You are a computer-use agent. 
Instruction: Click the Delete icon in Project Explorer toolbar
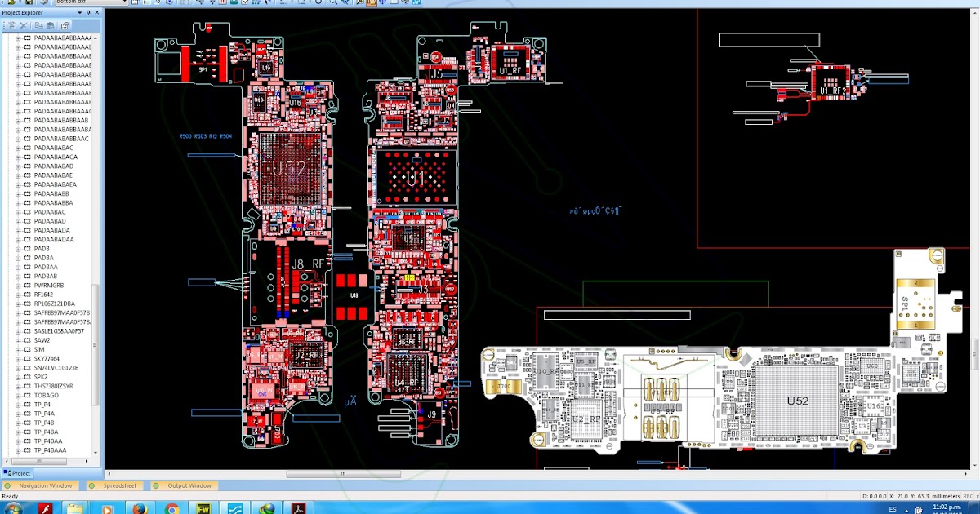23,26
